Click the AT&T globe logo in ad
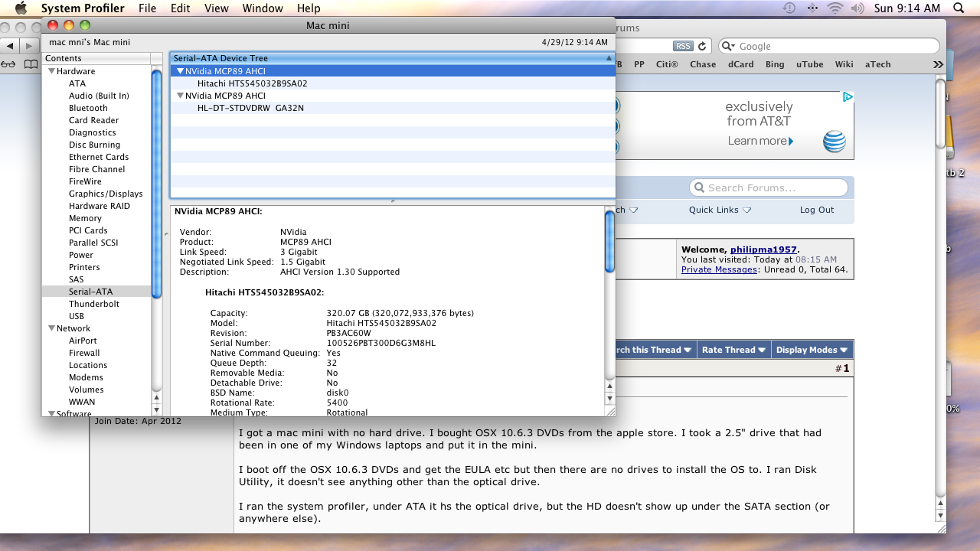Viewport: 980px width, 551px height. click(x=835, y=142)
